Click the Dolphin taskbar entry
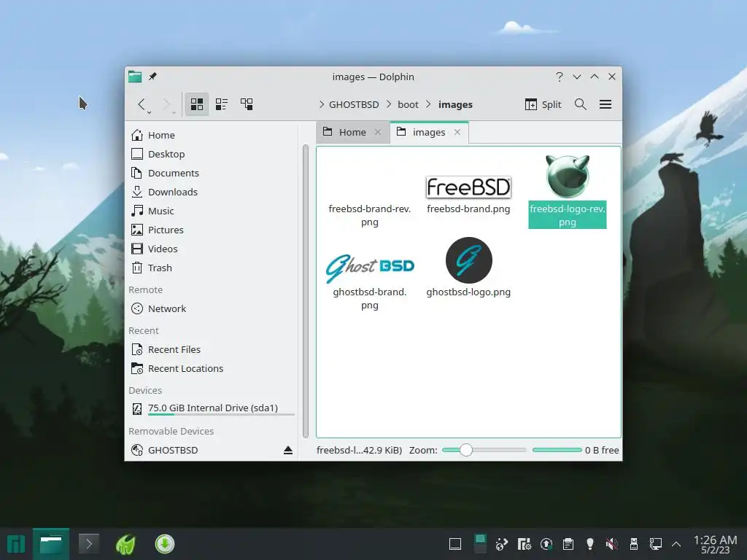747x560 pixels. click(51, 544)
